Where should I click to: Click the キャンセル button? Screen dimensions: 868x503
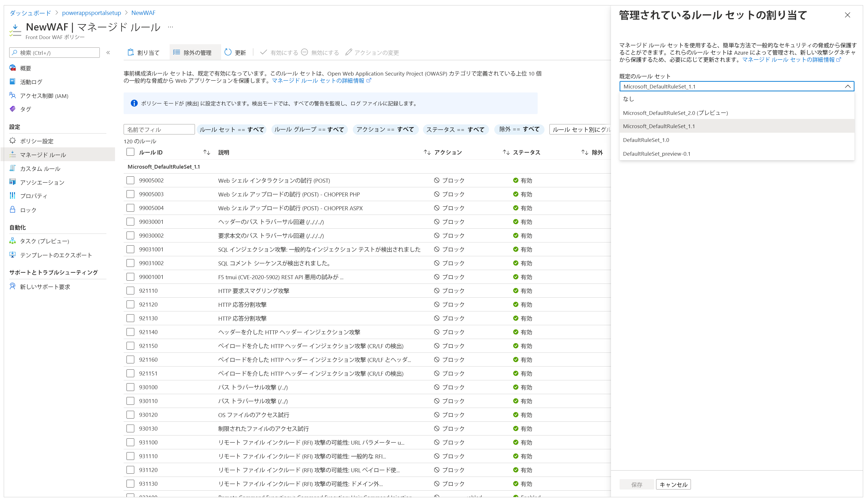(x=673, y=484)
